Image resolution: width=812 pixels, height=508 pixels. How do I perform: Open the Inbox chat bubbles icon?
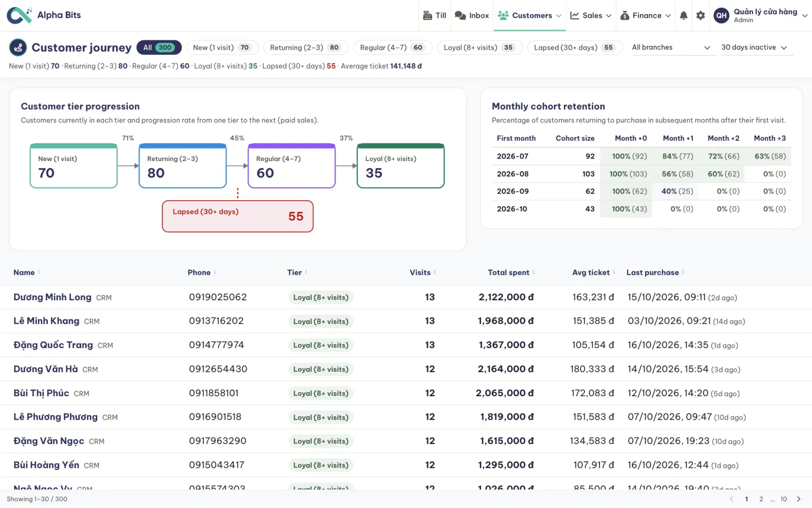pos(460,16)
